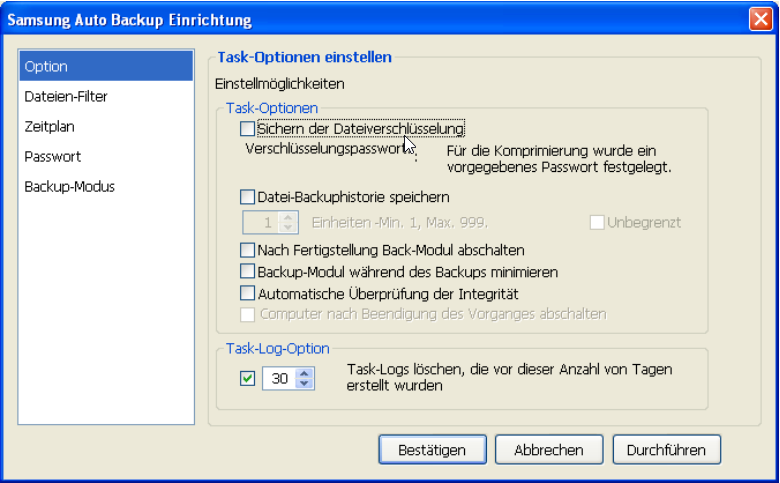Click the Task-Logs löschen description text

click(x=509, y=377)
